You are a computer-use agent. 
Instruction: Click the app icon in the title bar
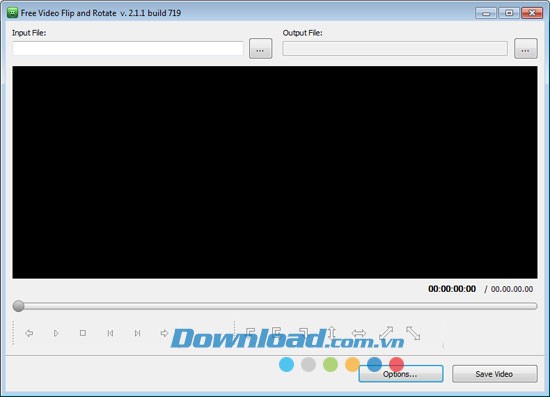click(12, 13)
